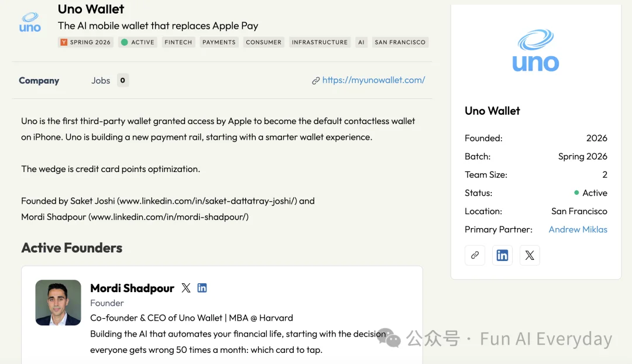Click the ACTIVE status tag
The width and height of the screenshot is (632, 364).
[138, 42]
